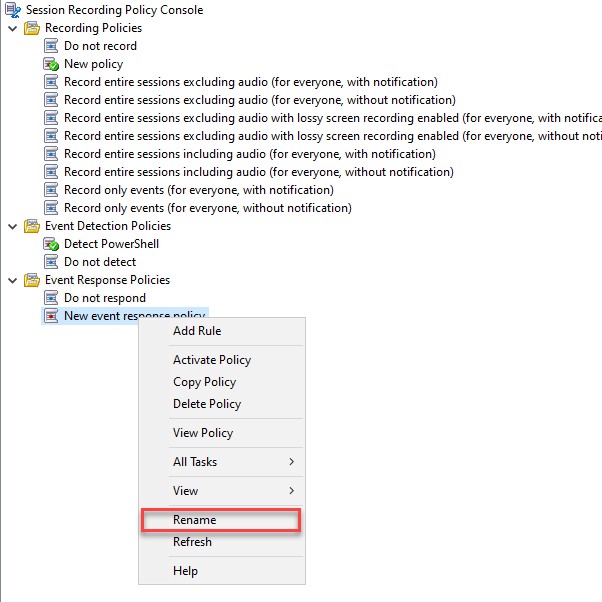This screenshot has width=602, height=602.
Task: Select 'Record entire sessions excluding audio (for everyone, without notification)'
Action: pos(260,100)
